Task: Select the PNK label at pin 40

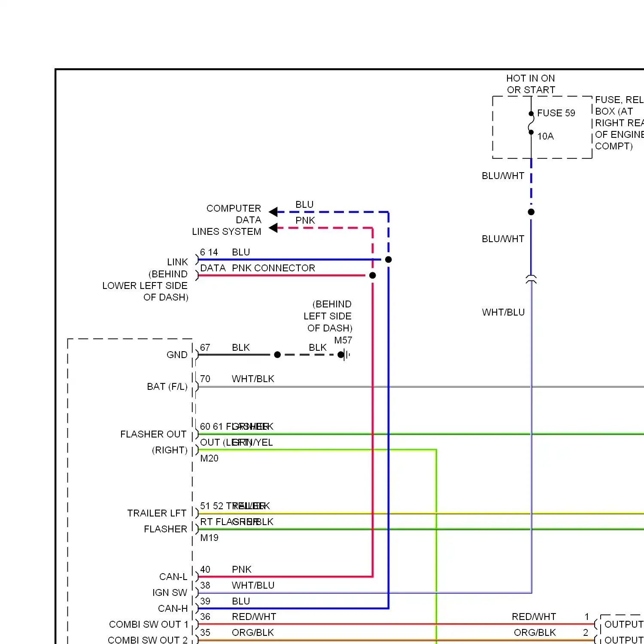Action: 242,569
